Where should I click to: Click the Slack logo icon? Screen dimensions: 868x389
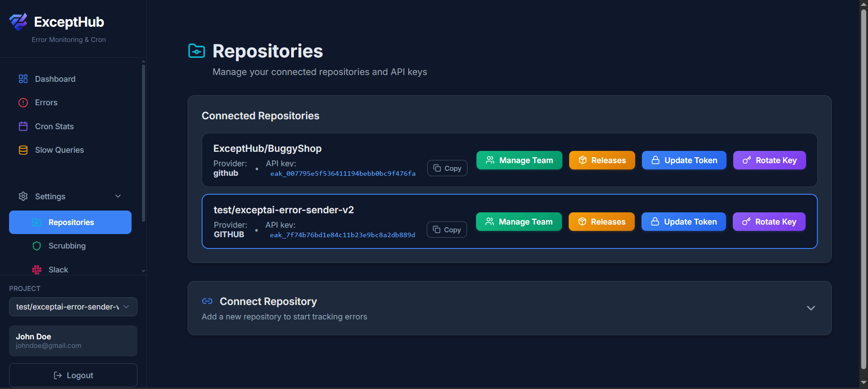coord(37,270)
